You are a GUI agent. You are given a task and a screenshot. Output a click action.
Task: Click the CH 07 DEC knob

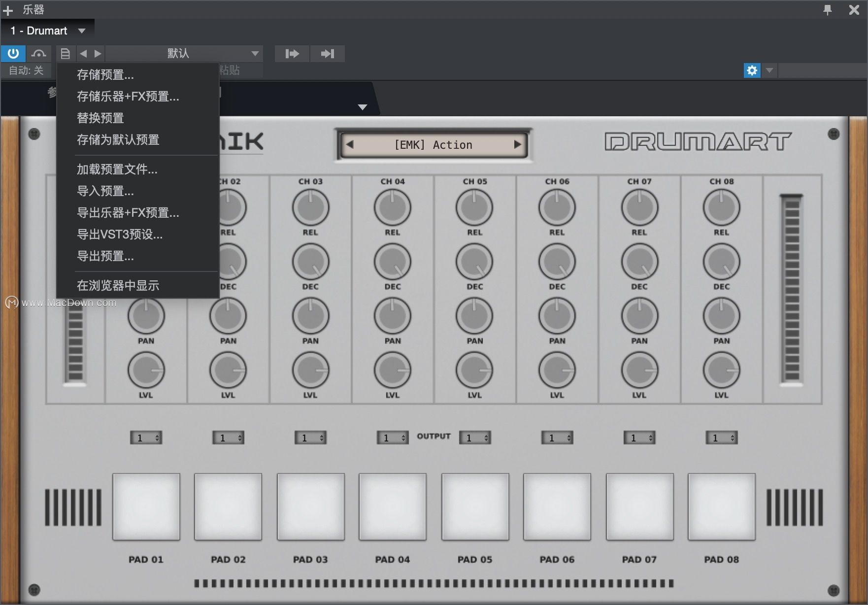coord(639,262)
